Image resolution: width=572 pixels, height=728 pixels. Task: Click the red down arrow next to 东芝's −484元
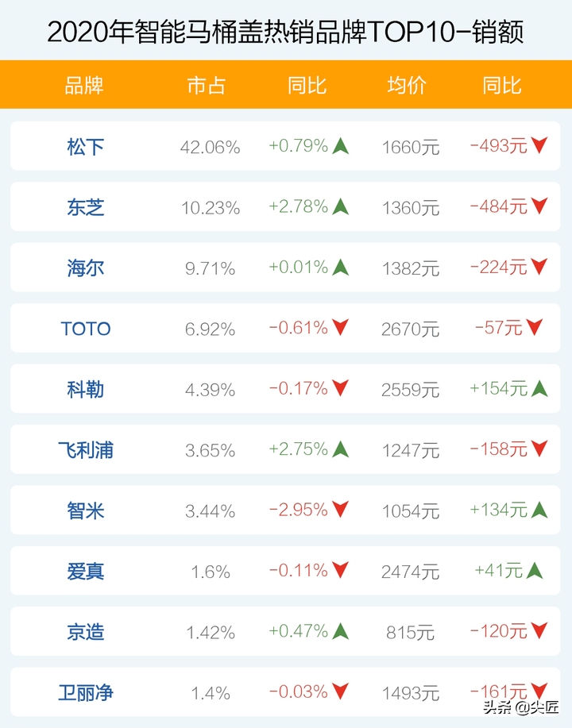point(539,206)
